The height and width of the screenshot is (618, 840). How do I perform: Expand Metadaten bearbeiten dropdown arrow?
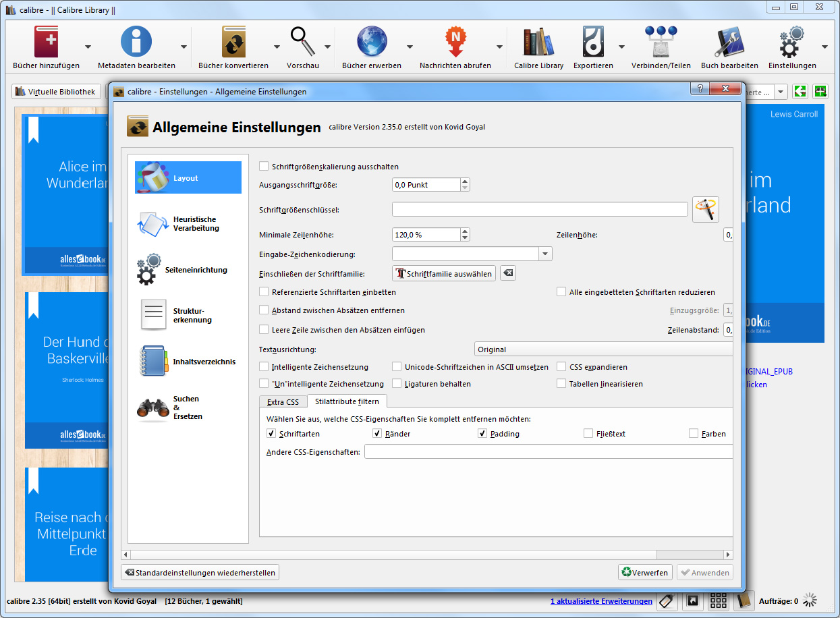184,47
